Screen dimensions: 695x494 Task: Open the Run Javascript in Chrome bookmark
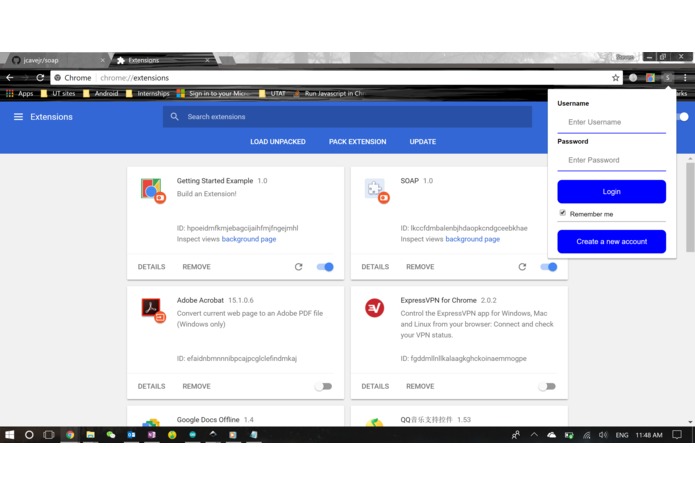pyautogui.click(x=328, y=93)
